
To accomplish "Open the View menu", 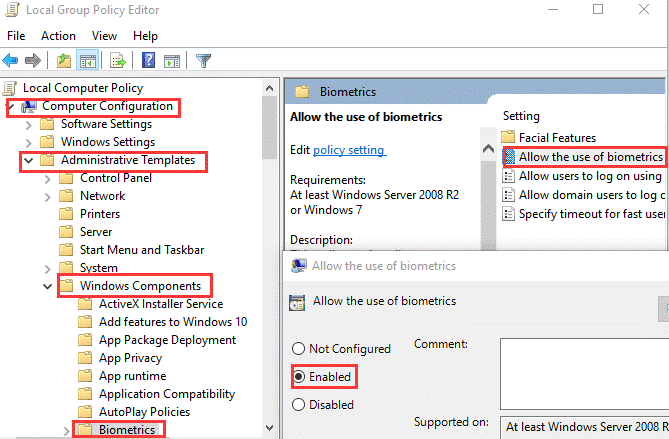I will point(104,36).
